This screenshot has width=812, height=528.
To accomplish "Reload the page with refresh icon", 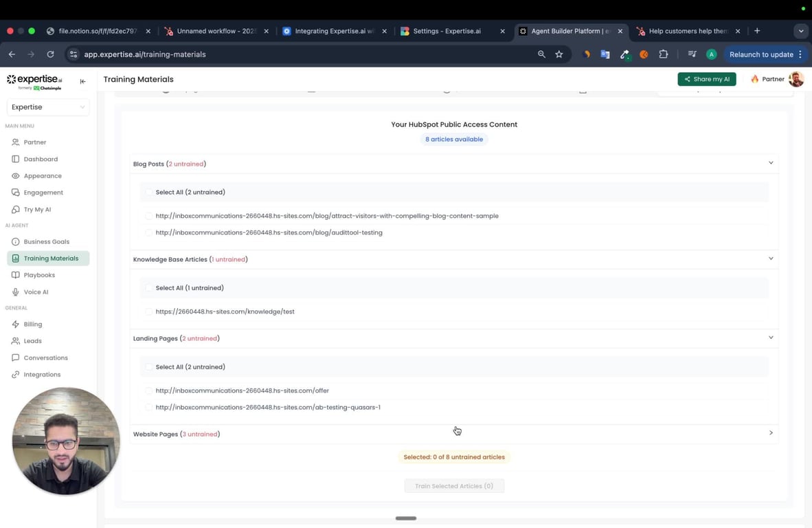I will tap(50, 54).
